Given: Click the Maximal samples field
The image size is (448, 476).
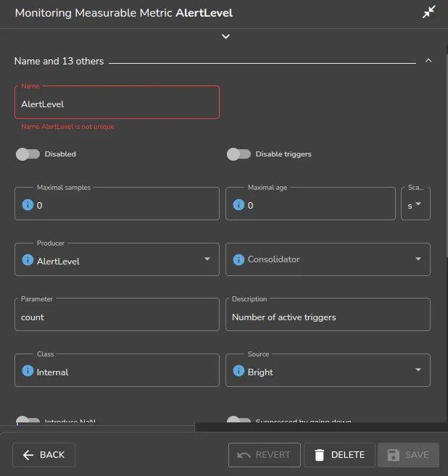Looking at the screenshot, I should click(117, 204).
